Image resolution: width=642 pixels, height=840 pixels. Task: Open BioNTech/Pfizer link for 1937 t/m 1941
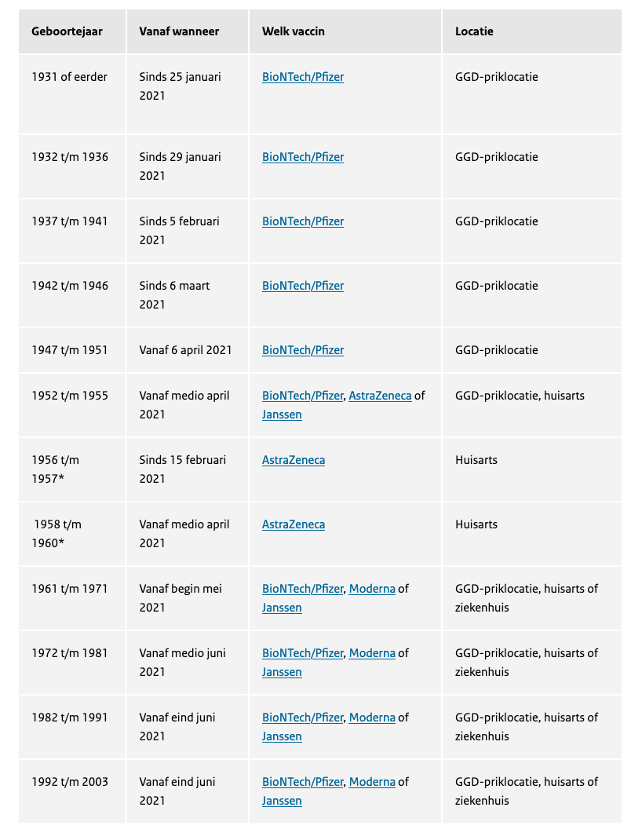tap(303, 221)
